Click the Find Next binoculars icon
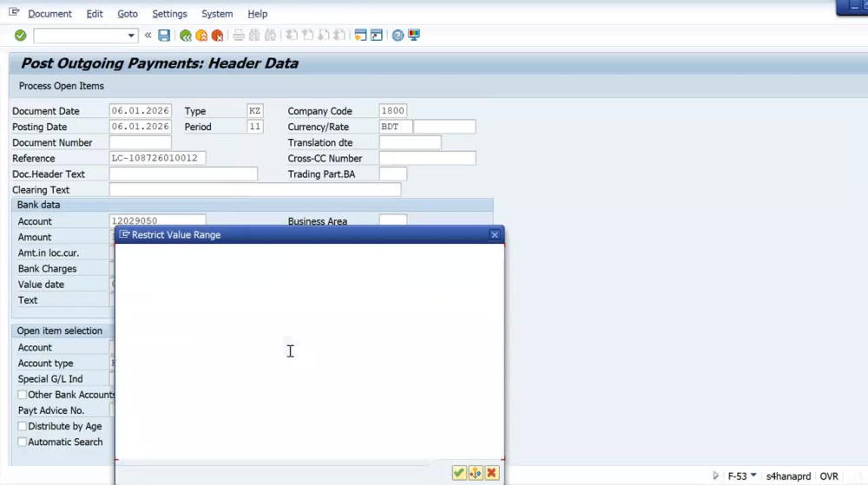868x485 pixels. coord(271,36)
